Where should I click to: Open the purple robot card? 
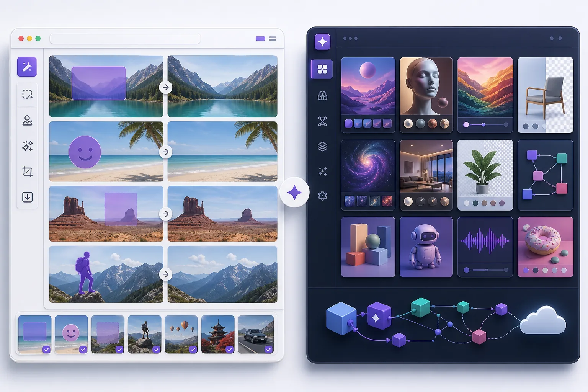click(426, 247)
